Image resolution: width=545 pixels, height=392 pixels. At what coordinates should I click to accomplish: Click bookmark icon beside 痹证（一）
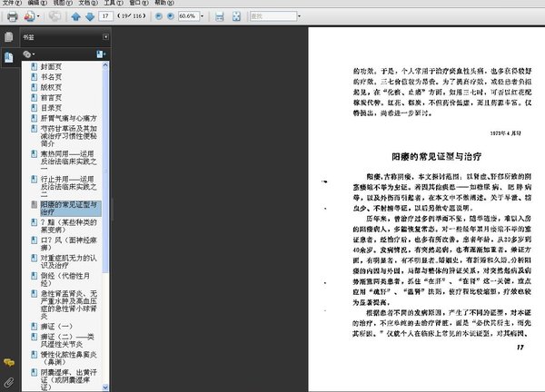pyautogui.click(x=35, y=327)
